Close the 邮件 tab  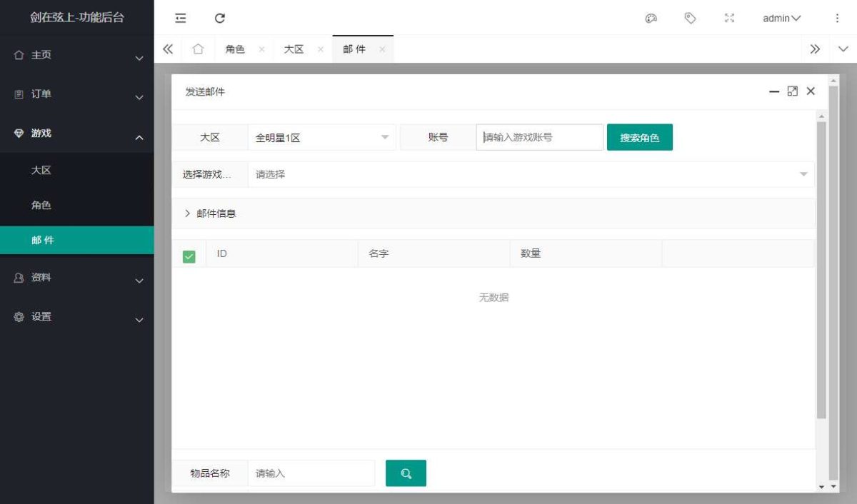click(382, 49)
